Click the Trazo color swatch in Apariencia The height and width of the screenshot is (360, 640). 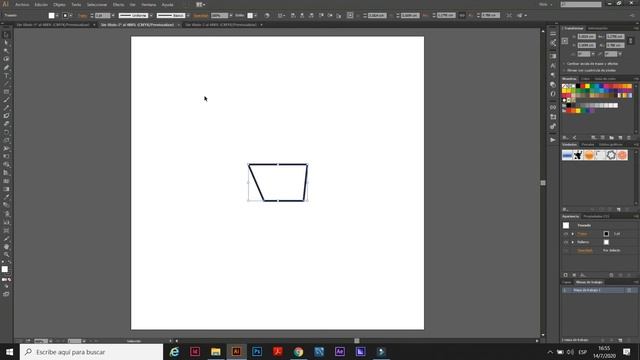pos(606,234)
